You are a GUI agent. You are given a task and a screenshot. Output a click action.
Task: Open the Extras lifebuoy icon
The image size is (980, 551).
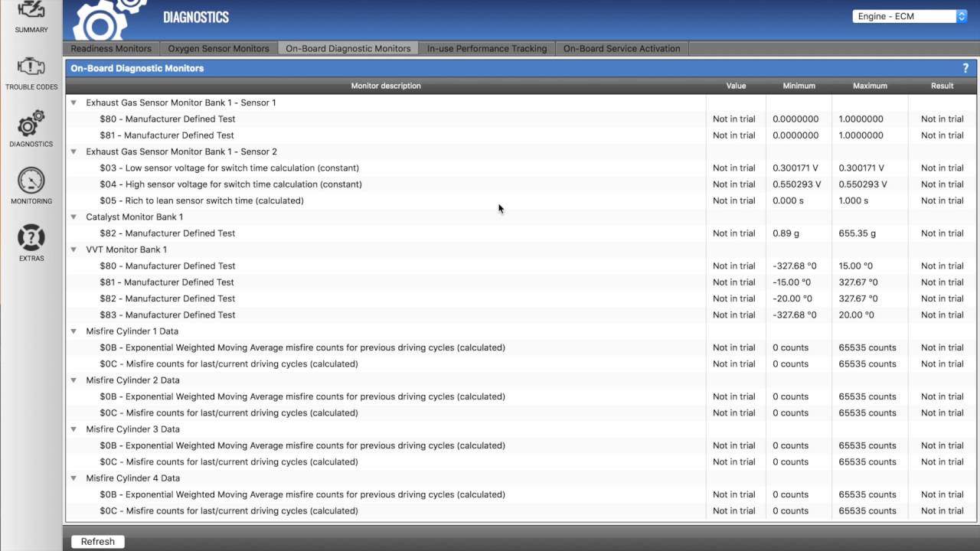click(31, 239)
